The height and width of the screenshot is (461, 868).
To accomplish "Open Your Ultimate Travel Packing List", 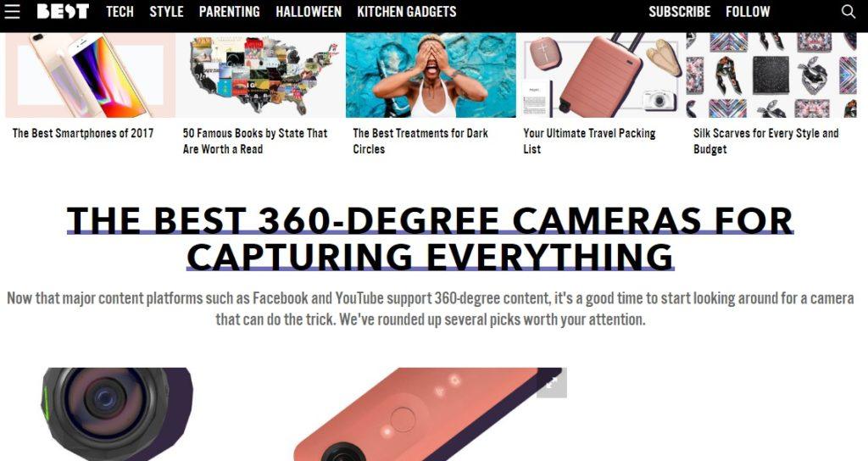I will [589, 142].
